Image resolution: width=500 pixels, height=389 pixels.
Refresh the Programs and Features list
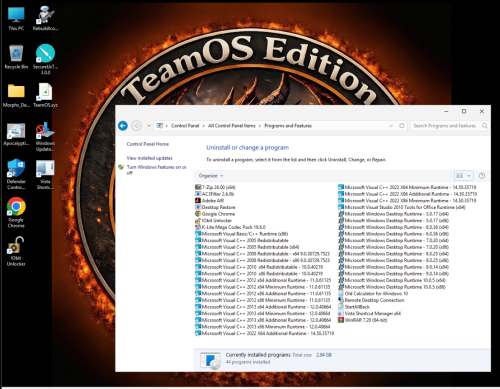(402, 126)
